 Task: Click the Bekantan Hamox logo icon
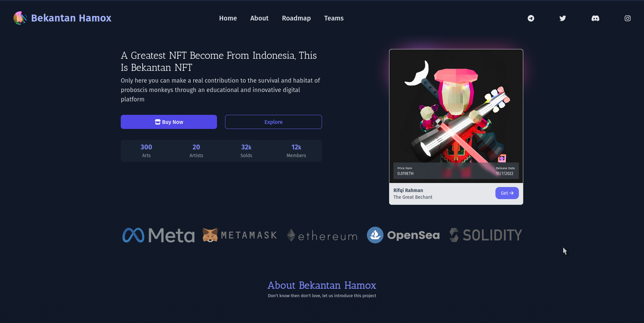click(20, 18)
